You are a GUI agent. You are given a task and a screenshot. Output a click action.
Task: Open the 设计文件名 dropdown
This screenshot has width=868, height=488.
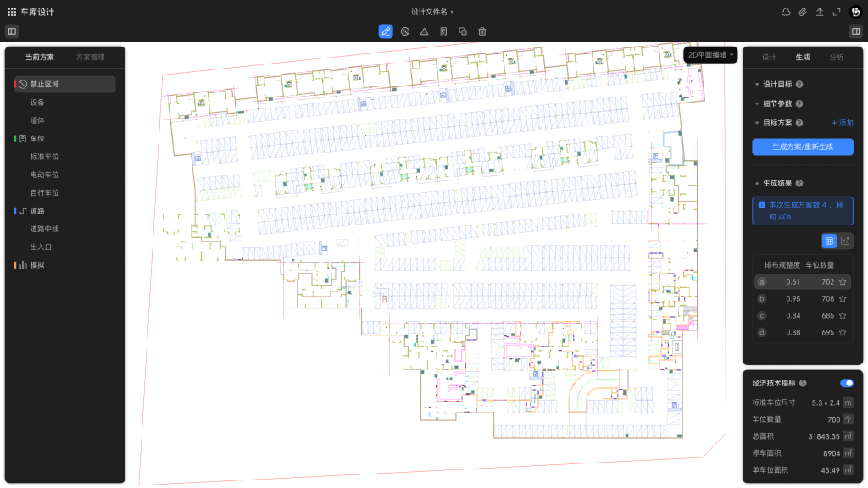pos(432,12)
